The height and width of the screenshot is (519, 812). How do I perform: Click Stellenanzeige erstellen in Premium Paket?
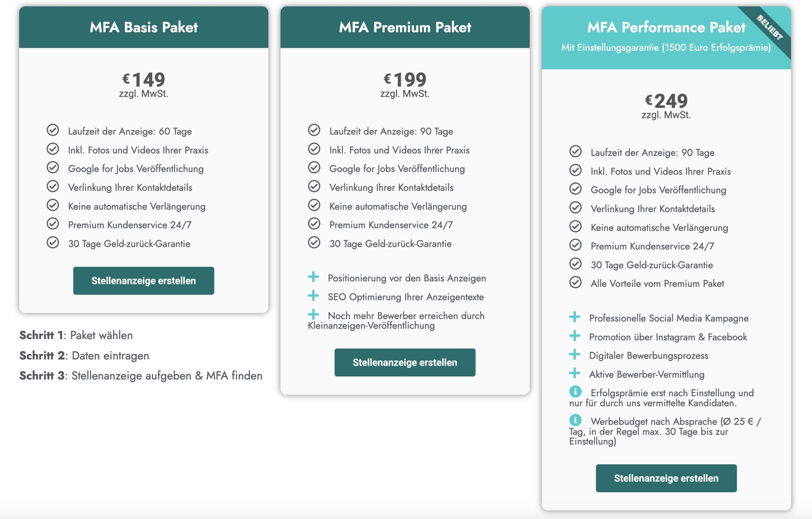pyautogui.click(x=405, y=362)
